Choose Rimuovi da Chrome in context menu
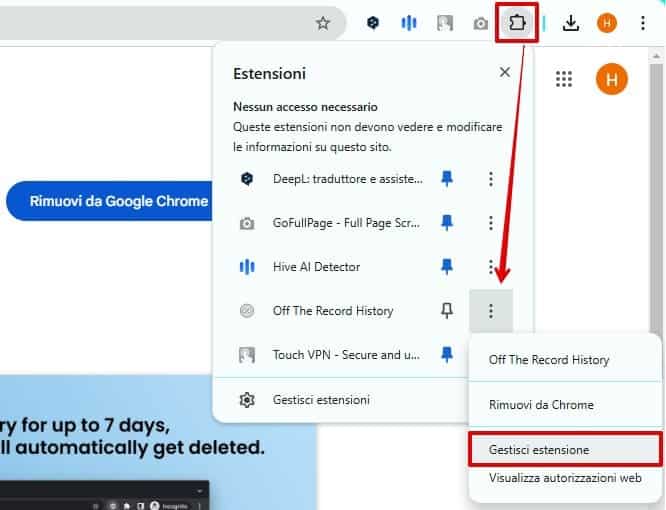Screen dimensions: 666x510 [565, 405]
